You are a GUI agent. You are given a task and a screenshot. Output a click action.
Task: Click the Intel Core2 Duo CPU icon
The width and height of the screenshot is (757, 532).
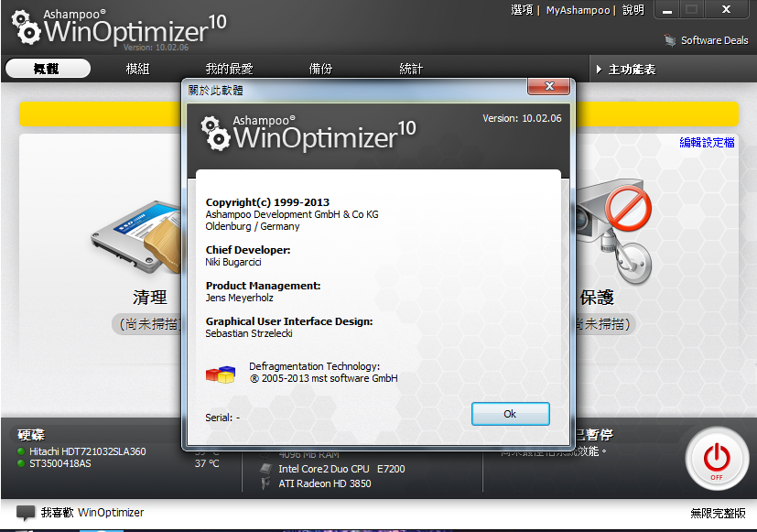(265, 468)
